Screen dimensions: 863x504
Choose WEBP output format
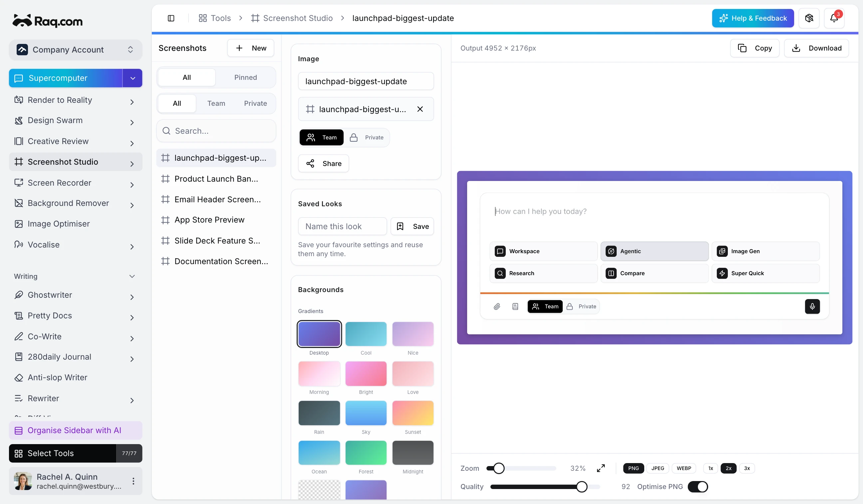684,468
